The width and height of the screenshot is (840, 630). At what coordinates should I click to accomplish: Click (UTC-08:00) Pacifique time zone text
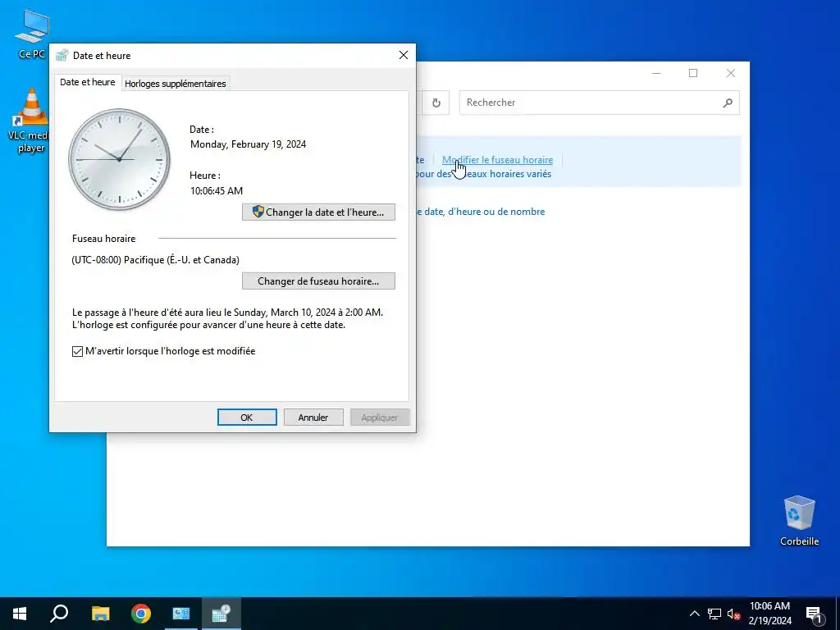[155, 260]
